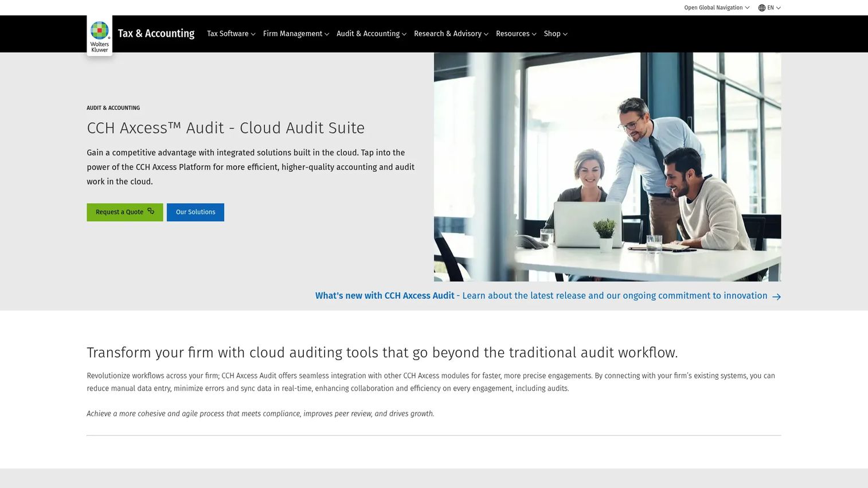Click the 'Revolutionize workflows' paragraph
Viewport: 868px width, 488px height.
[x=431, y=382]
